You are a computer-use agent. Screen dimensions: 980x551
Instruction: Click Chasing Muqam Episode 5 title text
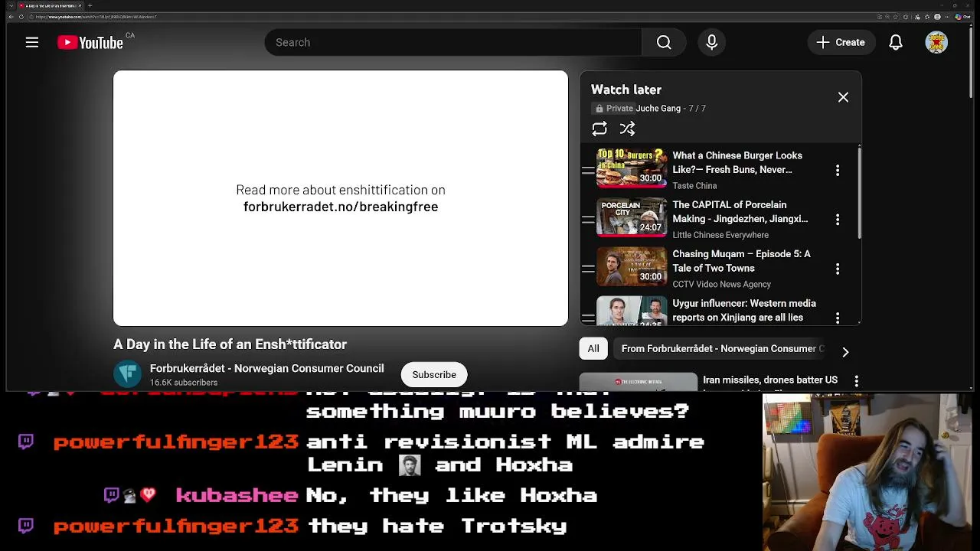pos(741,261)
